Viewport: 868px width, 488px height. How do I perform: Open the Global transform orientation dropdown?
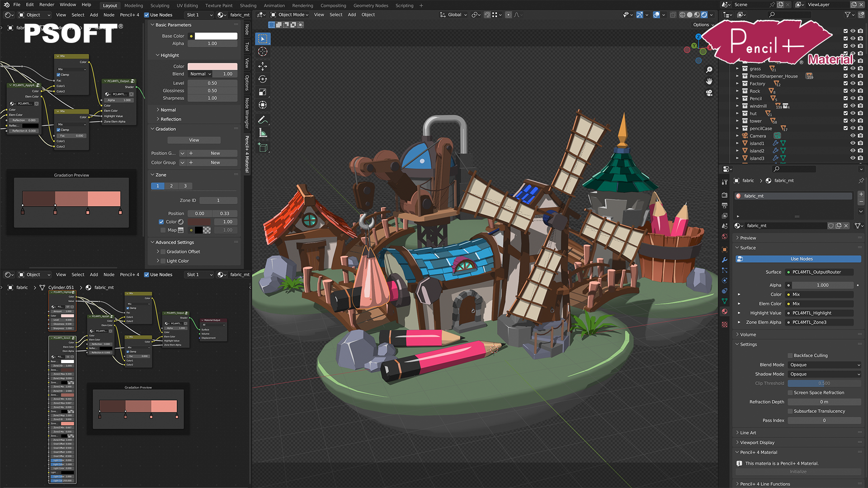pyautogui.click(x=454, y=15)
